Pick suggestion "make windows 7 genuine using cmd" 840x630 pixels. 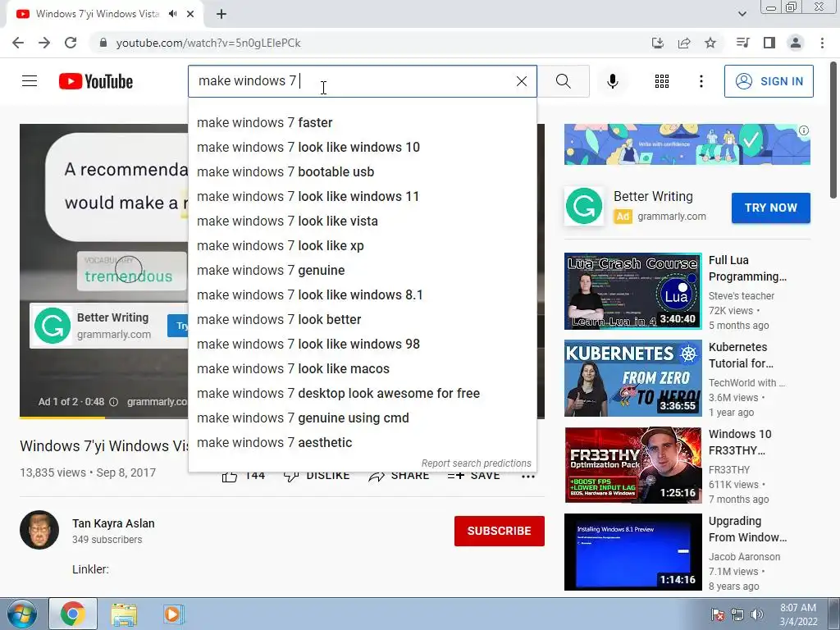coord(362,418)
